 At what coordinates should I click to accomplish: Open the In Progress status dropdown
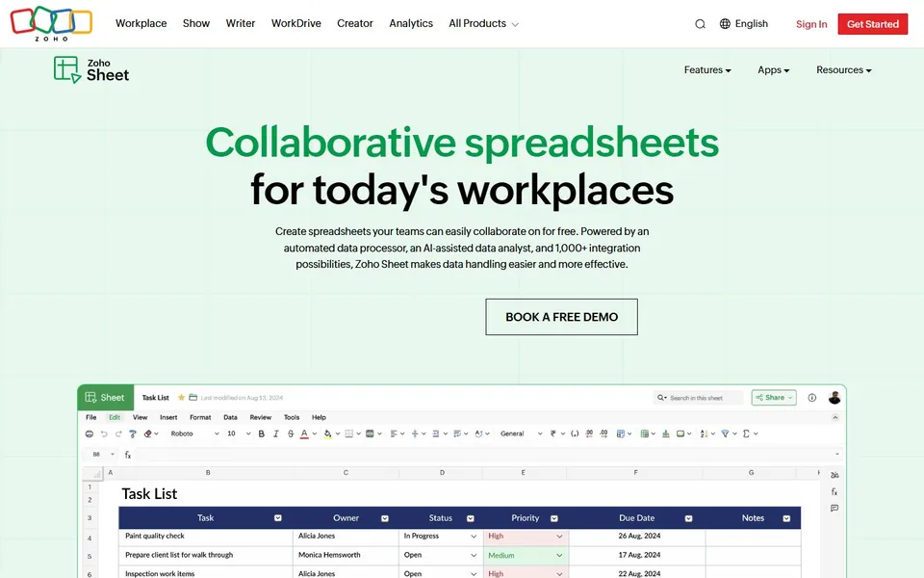(474, 537)
